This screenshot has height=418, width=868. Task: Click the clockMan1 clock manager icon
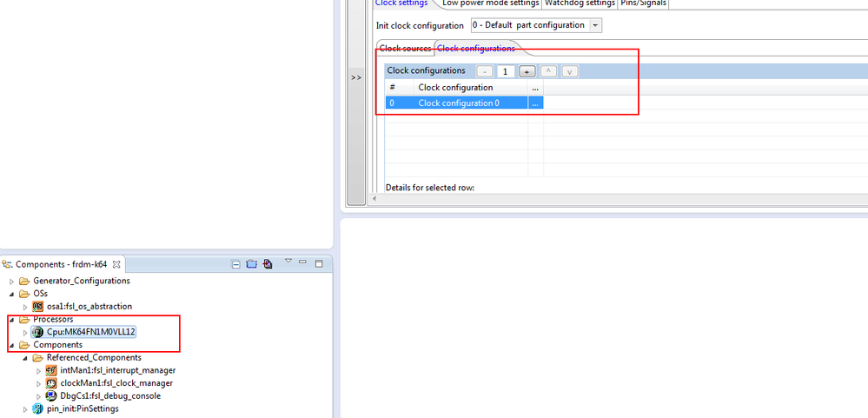click(x=51, y=383)
